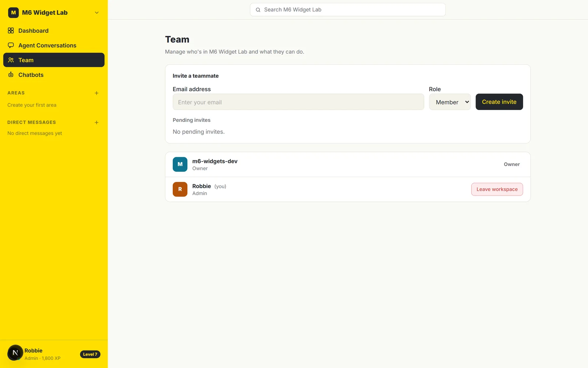Click the Team people icon

tap(11, 60)
